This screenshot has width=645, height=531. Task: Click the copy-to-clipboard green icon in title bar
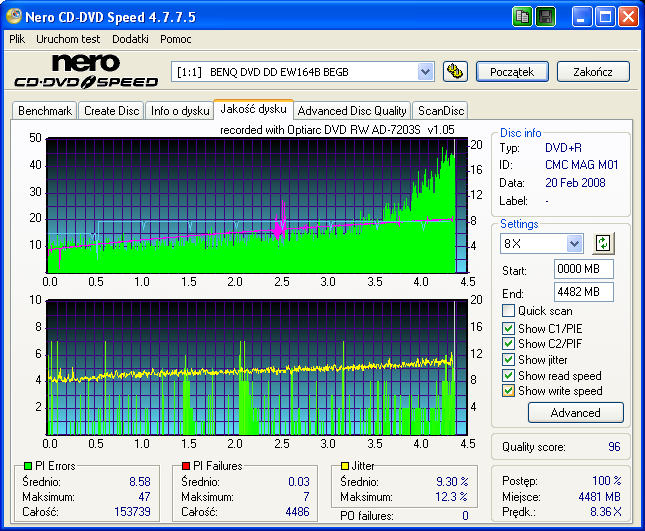click(522, 17)
